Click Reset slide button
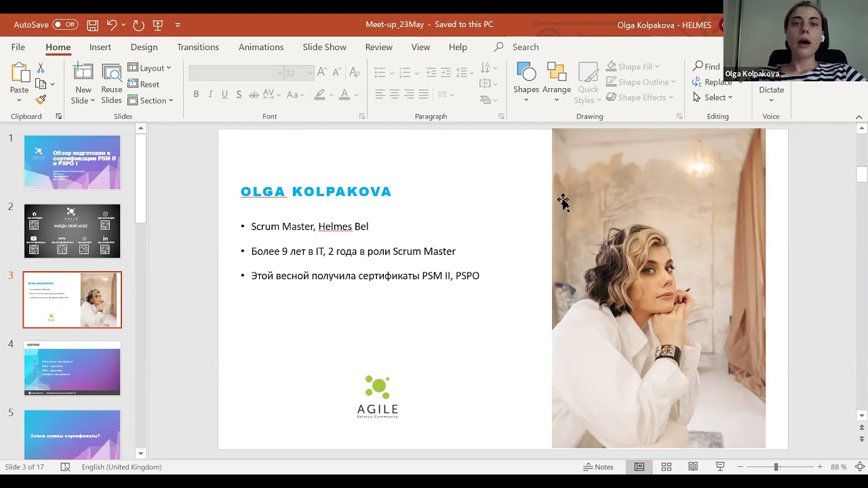This screenshot has width=868, height=488. (144, 84)
